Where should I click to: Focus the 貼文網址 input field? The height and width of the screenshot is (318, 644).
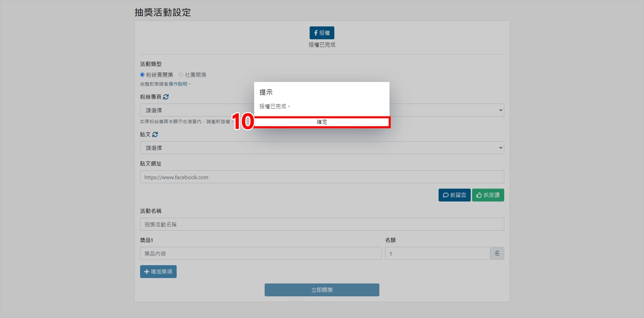[322, 177]
